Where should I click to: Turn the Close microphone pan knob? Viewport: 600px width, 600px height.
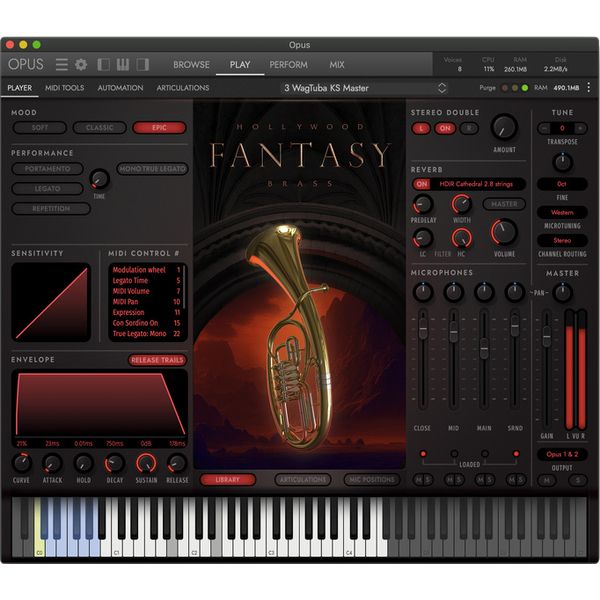tap(423, 292)
